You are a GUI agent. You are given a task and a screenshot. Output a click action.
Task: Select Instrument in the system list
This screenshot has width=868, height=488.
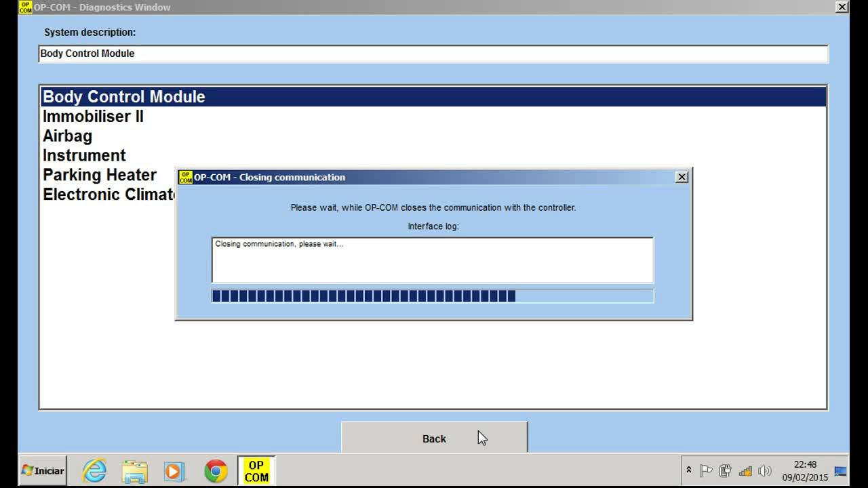click(x=84, y=155)
